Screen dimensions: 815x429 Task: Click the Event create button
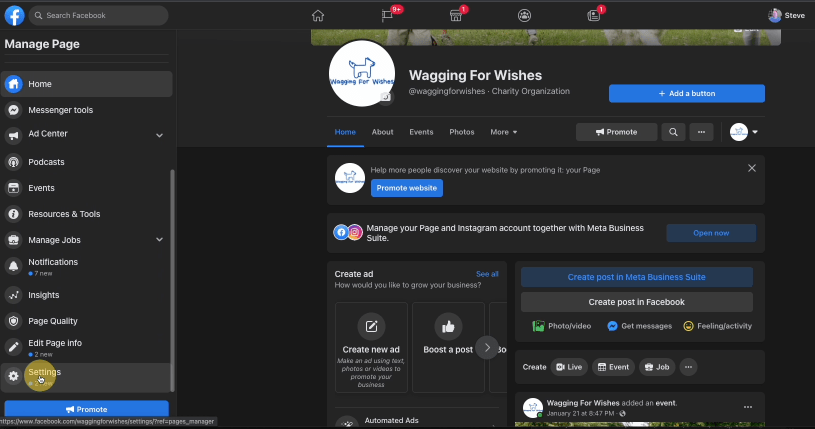pos(613,367)
